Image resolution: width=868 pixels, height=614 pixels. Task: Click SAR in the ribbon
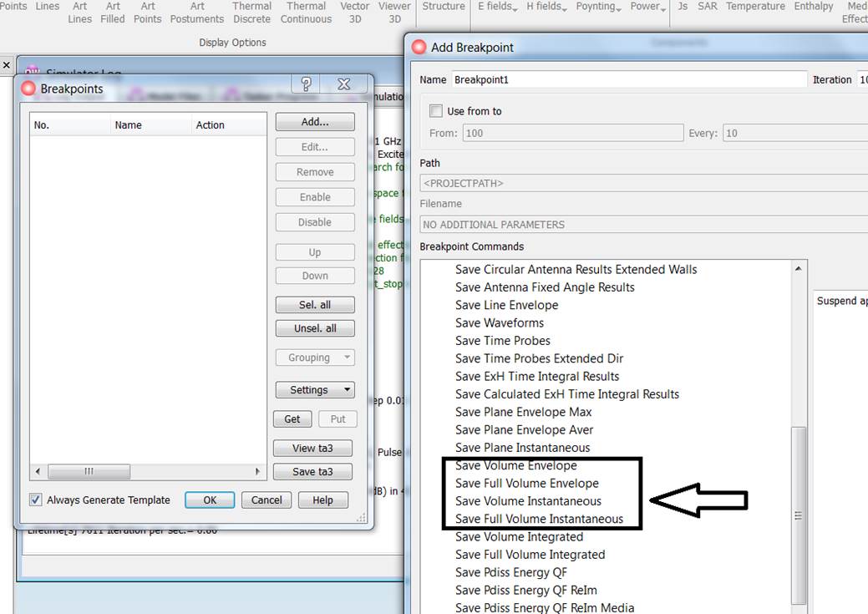pos(708,6)
